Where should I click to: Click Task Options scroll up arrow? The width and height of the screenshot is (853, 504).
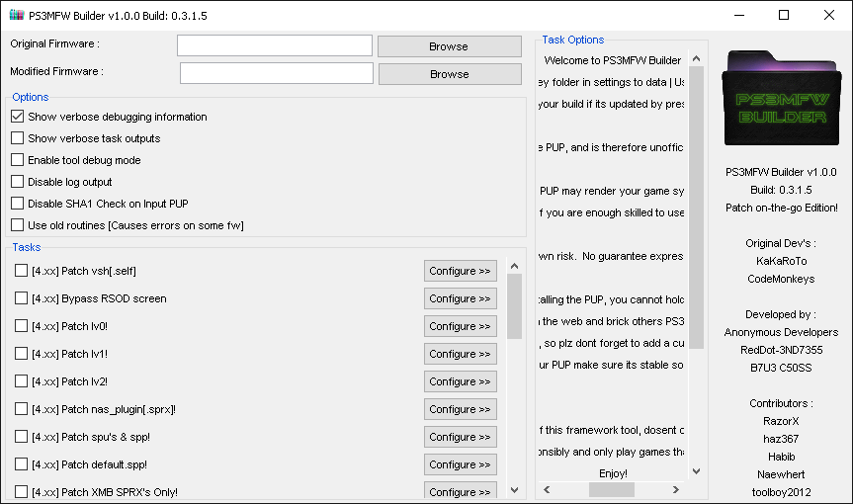[696, 58]
